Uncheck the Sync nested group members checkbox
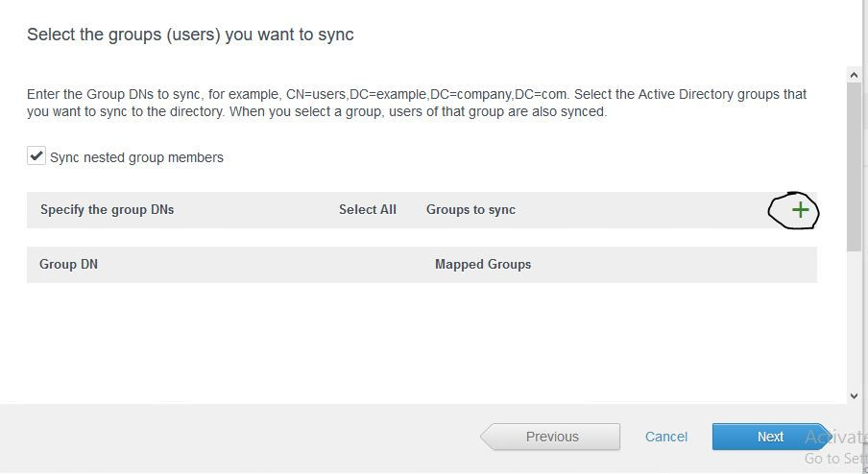 (36, 156)
